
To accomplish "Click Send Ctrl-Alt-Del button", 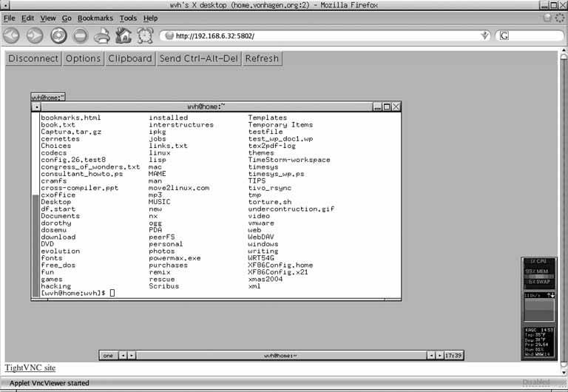I will (x=198, y=58).
